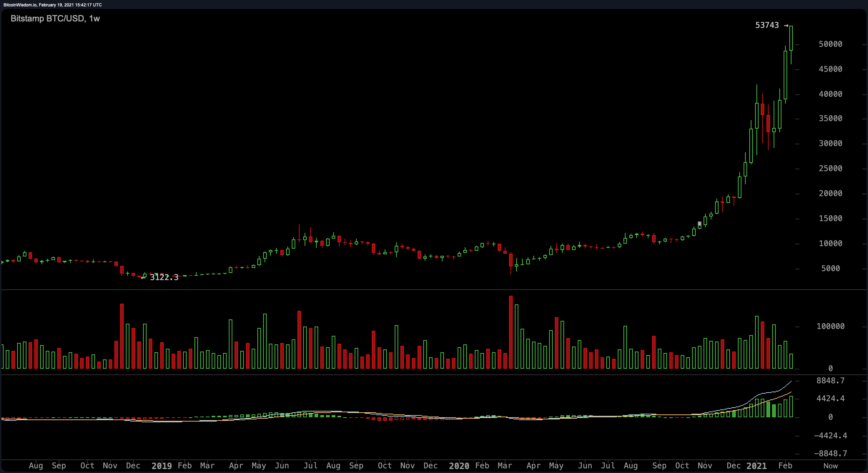Viewport: 868px width, 473px height.
Task: Click the 40000 price axis label
Action: click(x=830, y=94)
